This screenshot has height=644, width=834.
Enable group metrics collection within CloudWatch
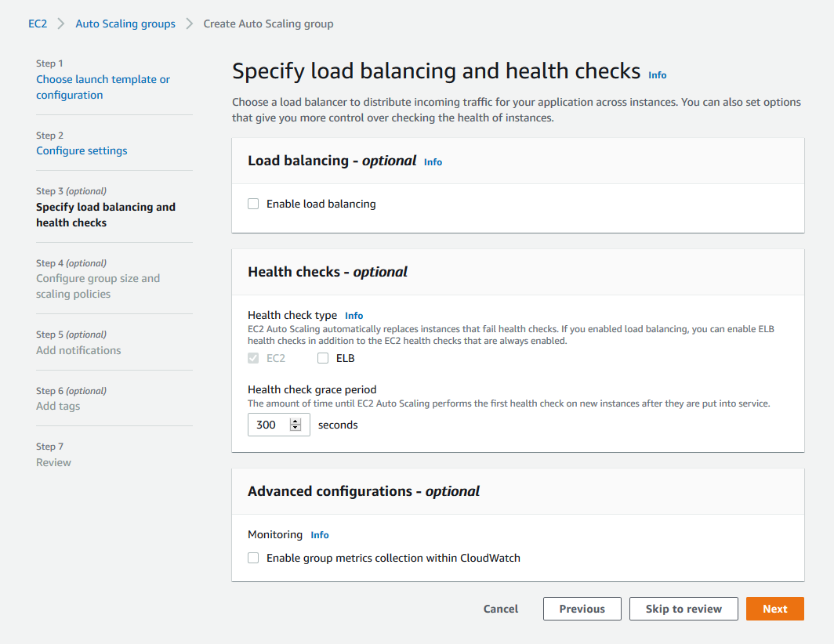coord(253,558)
